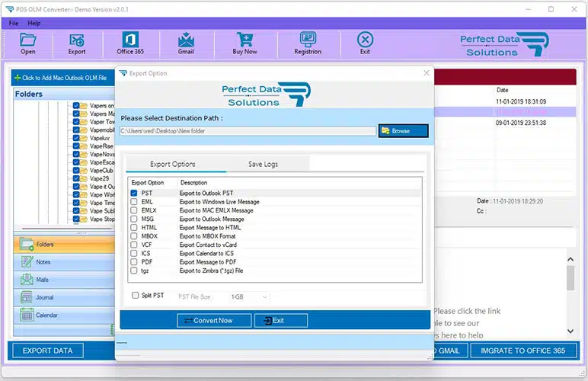588x381 pixels.
Task: Click the Export toolbar icon
Action: [76, 44]
